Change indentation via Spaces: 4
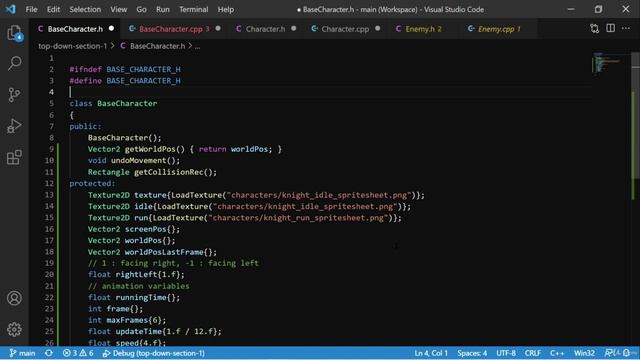Screen dimensions: 640x360 (472, 353)
